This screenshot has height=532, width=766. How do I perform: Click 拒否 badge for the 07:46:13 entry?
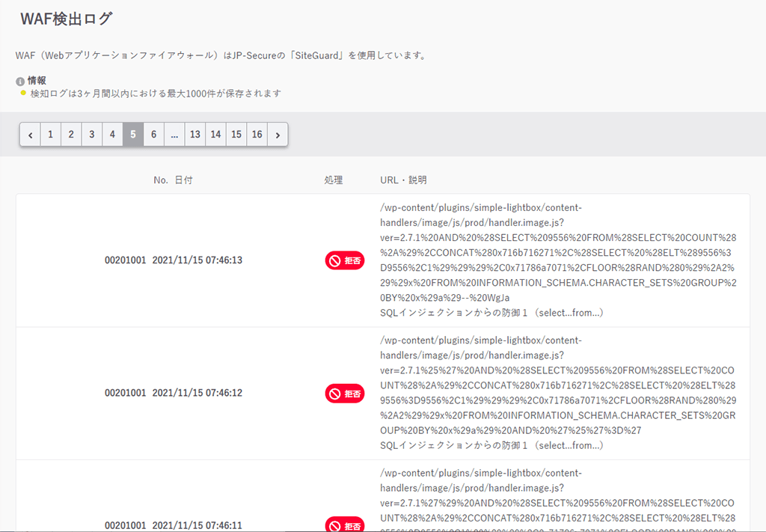(345, 260)
